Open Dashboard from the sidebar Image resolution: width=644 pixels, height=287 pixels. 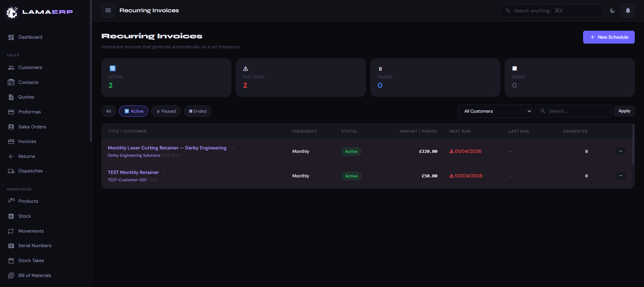(x=30, y=37)
